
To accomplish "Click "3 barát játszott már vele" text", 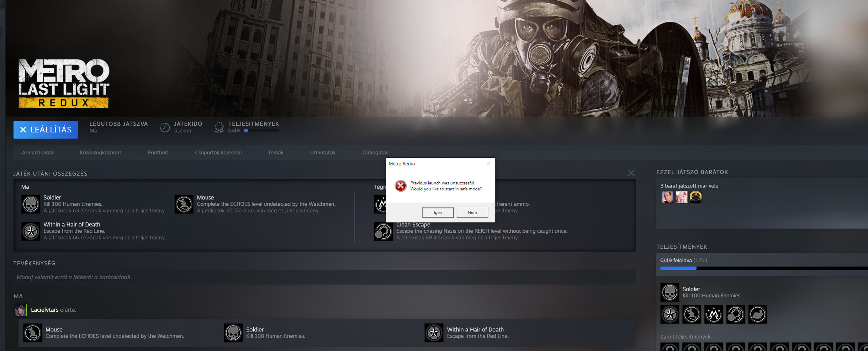I will tap(689, 186).
